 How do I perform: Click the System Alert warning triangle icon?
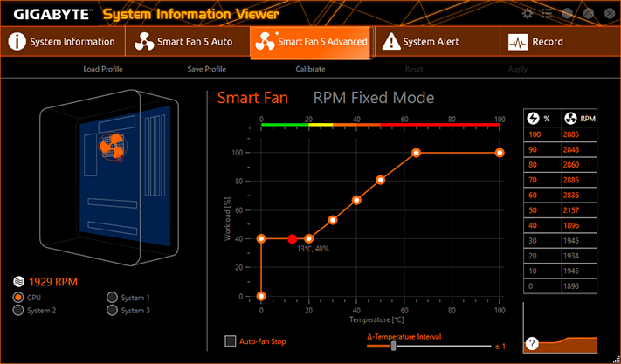tap(391, 42)
